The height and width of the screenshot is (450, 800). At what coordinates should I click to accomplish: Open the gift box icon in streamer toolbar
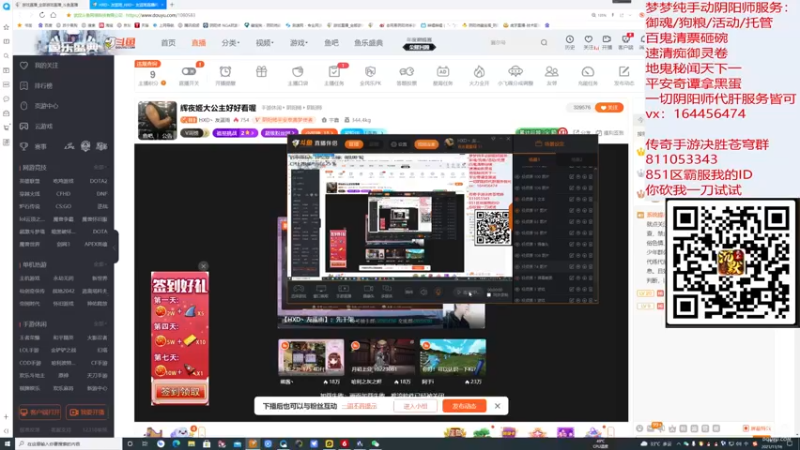tap(261, 72)
